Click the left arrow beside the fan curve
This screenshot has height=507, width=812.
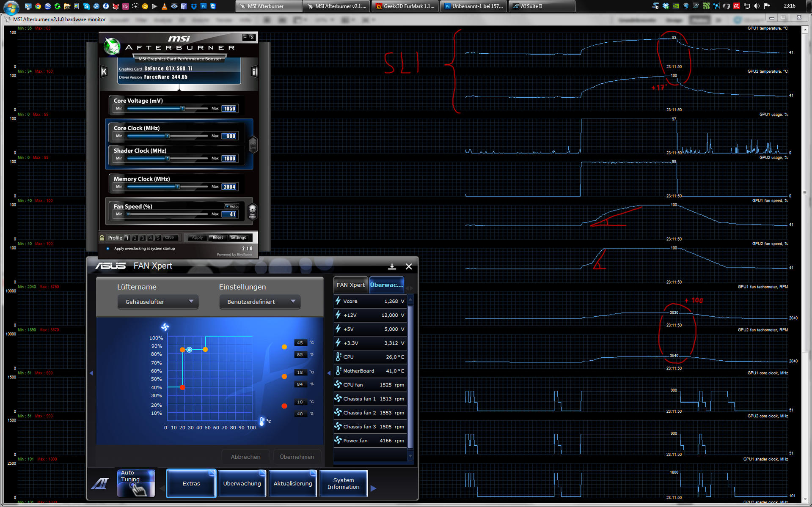tap(91, 373)
